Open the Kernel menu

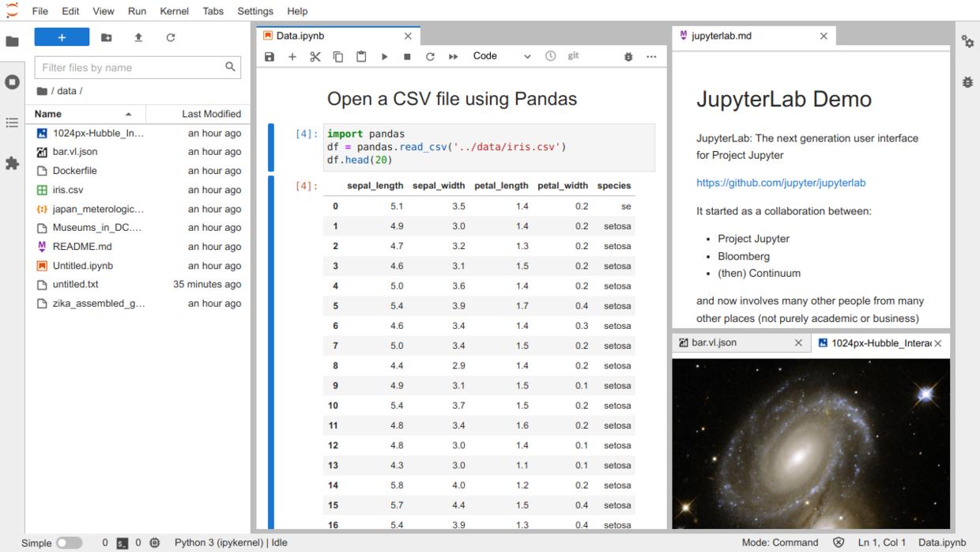tap(174, 11)
